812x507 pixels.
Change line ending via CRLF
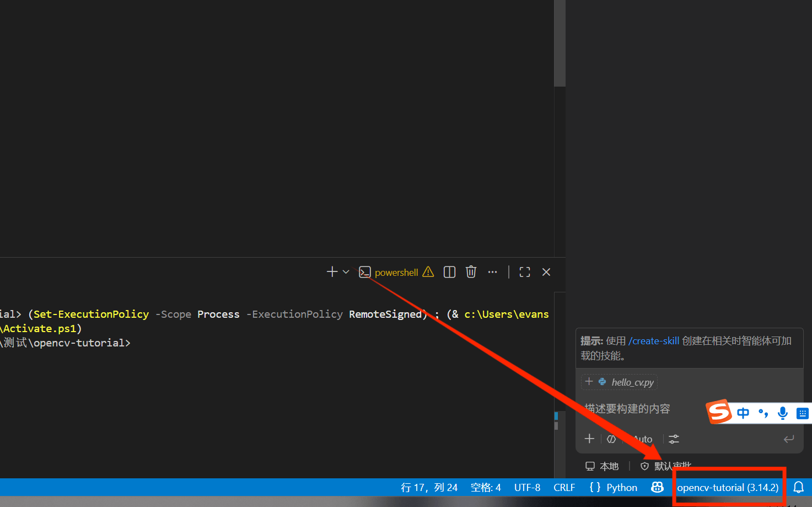[x=564, y=488]
